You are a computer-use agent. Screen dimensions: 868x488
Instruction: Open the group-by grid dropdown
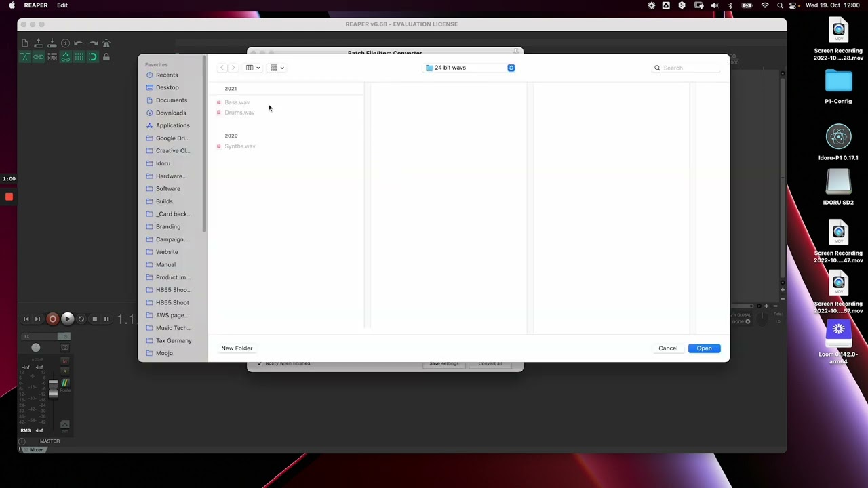coord(277,68)
